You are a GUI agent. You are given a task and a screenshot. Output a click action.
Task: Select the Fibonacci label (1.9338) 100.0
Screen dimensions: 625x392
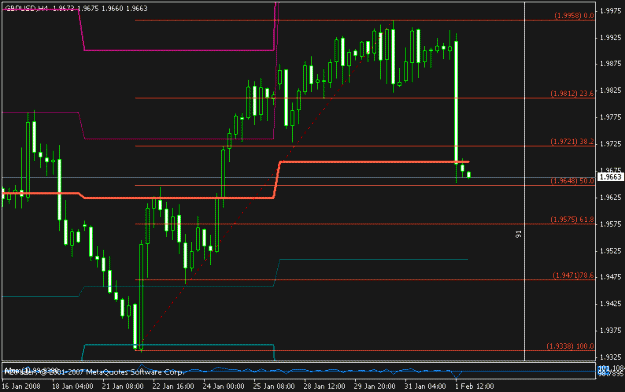tap(570, 346)
